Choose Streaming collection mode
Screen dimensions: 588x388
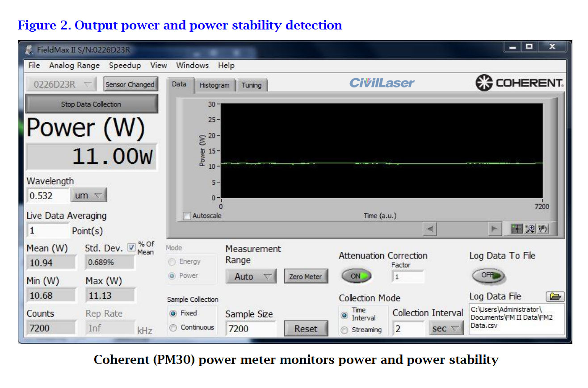click(344, 330)
